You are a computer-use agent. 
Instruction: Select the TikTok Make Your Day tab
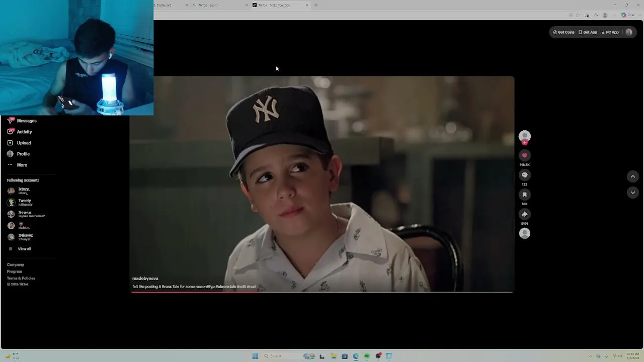[281, 5]
